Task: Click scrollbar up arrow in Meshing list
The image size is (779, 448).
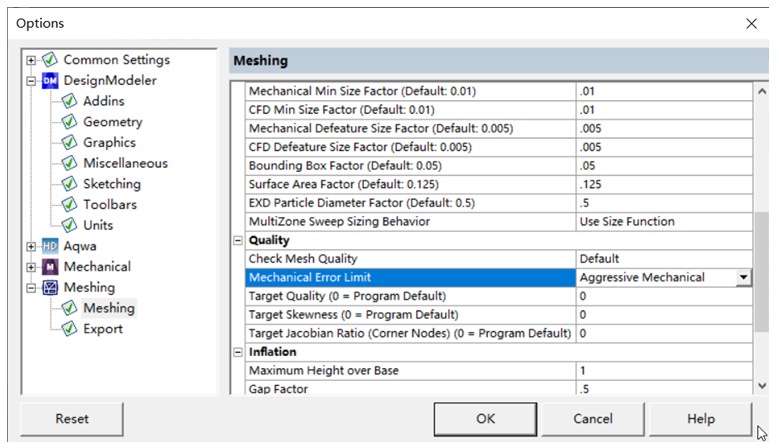Action: (x=762, y=91)
